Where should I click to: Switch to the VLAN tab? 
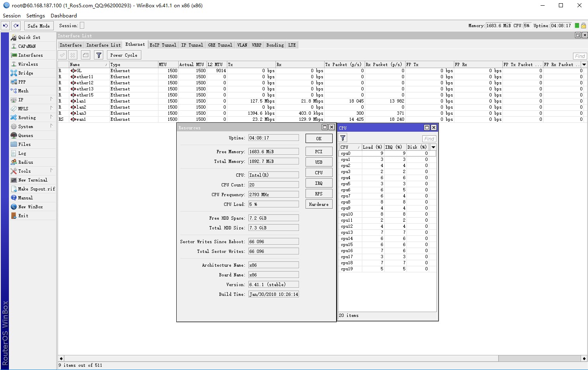point(242,45)
